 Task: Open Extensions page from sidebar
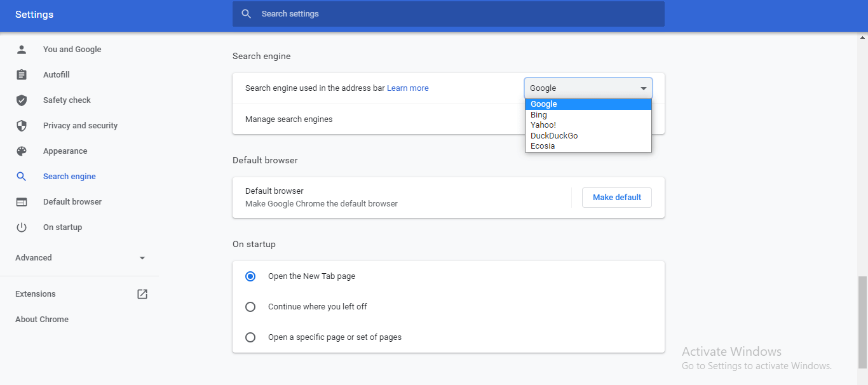click(x=36, y=294)
